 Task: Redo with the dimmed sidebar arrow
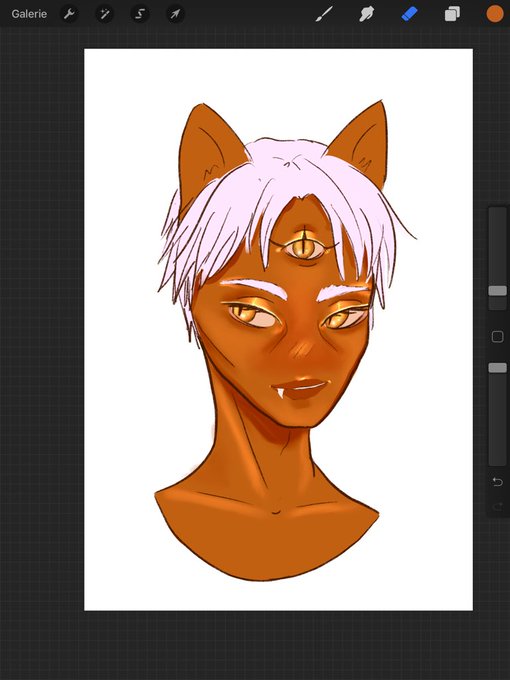click(x=497, y=506)
